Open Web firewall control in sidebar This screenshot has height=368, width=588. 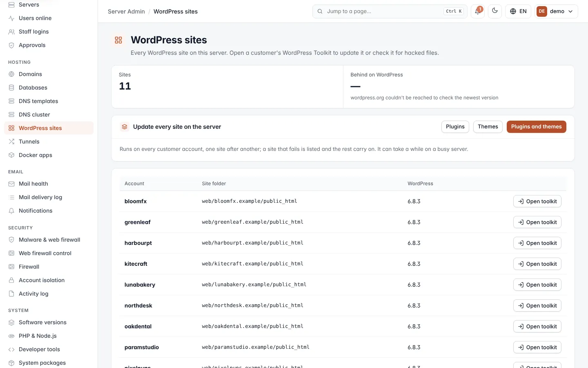[49, 253]
